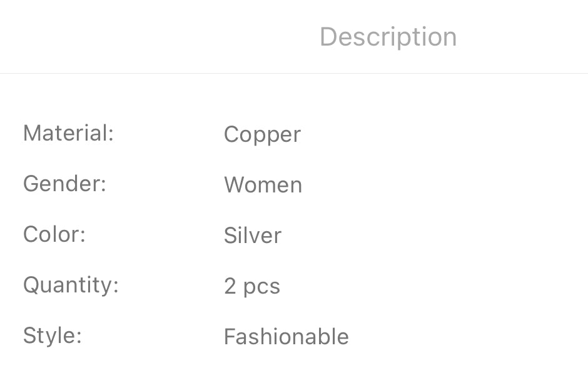The image size is (588, 368).
Task: Click the Style: label
Action: (x=53, y=336)
